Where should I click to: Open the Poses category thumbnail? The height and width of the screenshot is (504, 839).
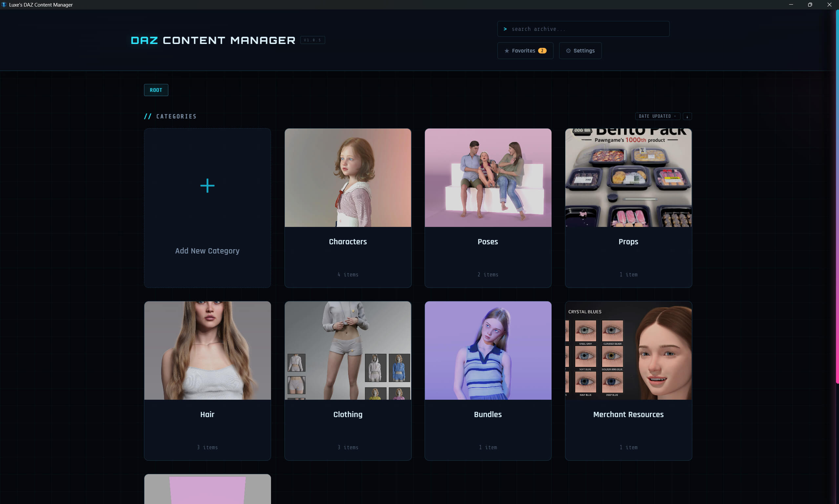[488, 178]
